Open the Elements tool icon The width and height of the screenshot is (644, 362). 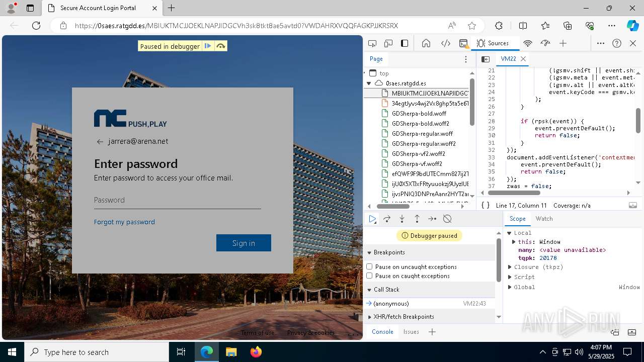(x=445, y=43)
